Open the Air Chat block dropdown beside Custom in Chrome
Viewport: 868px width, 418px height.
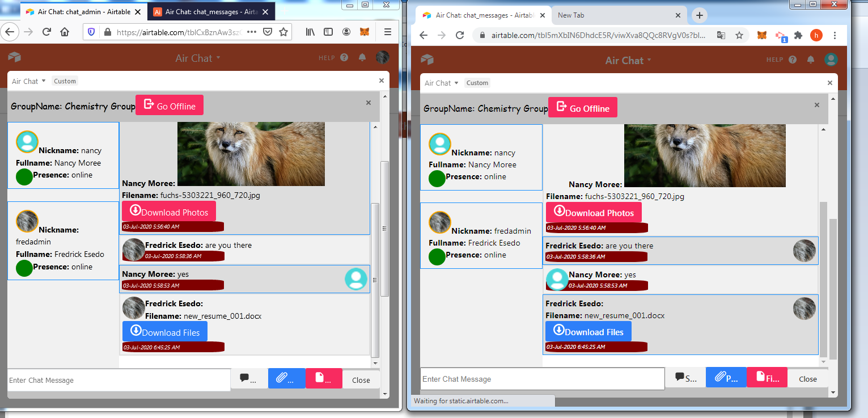click(442, 83)
